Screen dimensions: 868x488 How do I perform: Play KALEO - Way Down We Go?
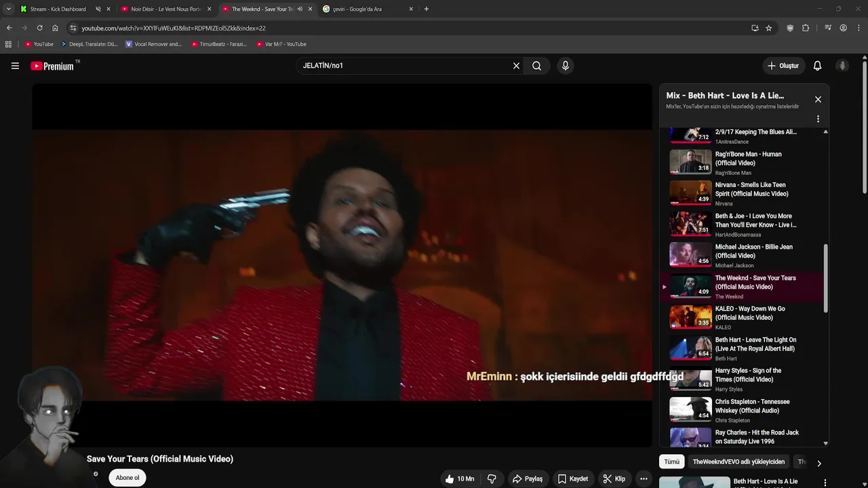pyautogui.click(x=743, y=317)
